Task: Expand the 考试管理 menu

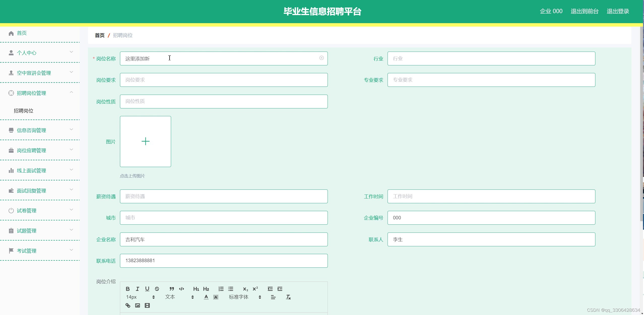Action: [x=40, y=251]
